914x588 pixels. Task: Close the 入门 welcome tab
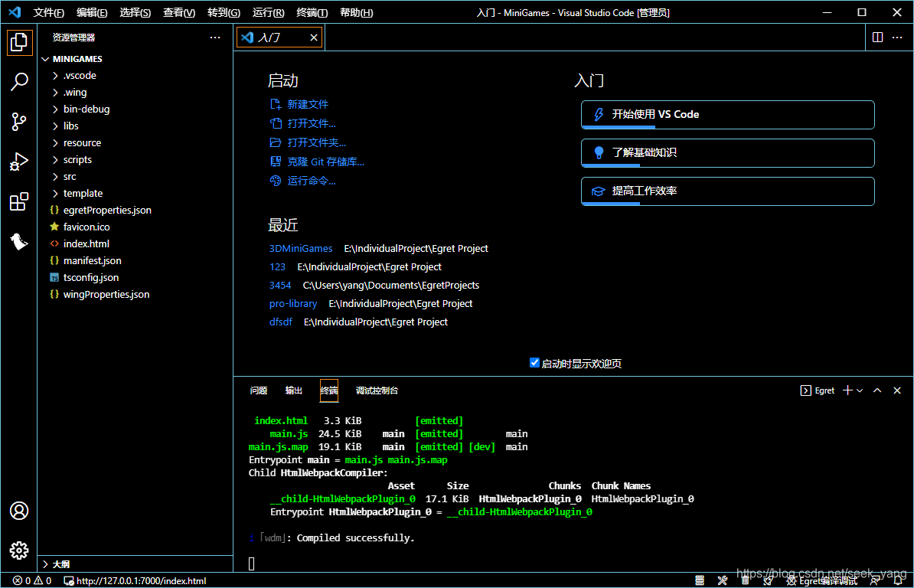[314, 38]
